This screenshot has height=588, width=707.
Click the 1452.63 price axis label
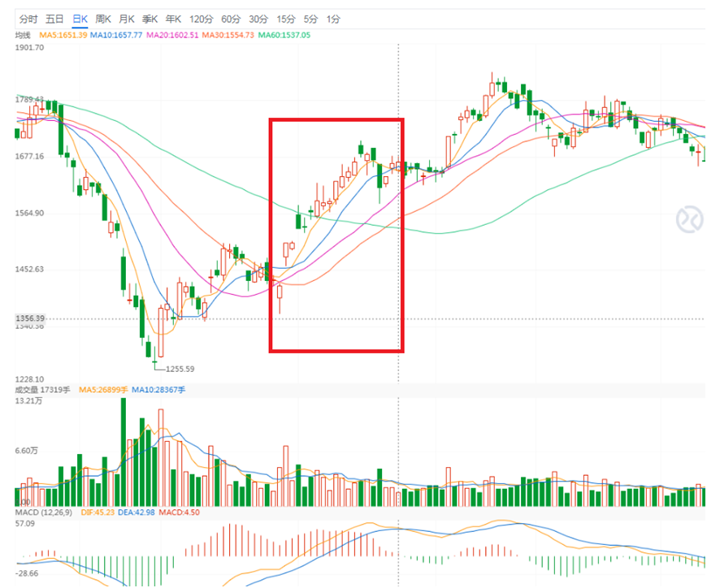30,270
